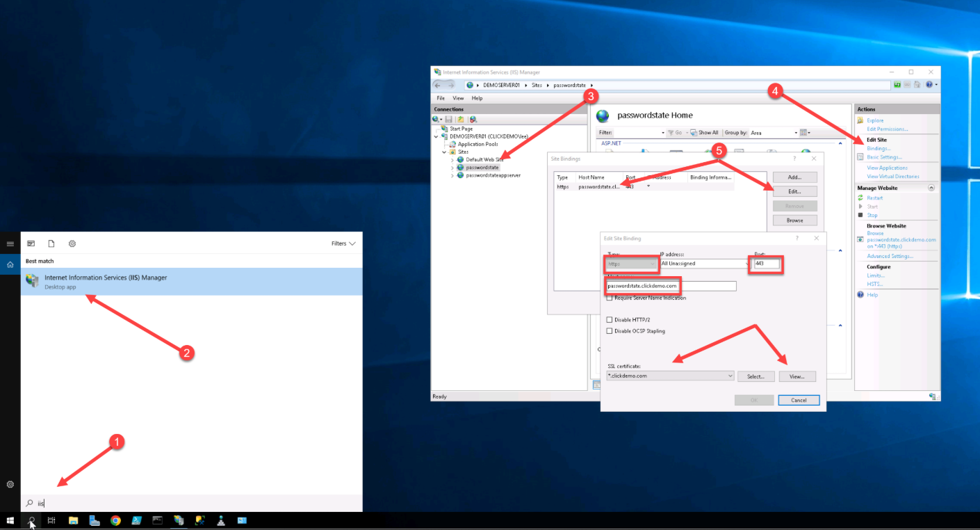Open the View menu in IIS Manager
Image resolution: width=980 pixels, height=530 pixels.
tap(458, 98)
